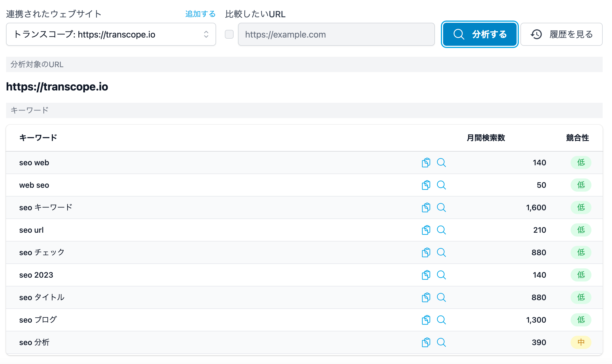Copy the 'seo url' keyword
Viewport: 612px width, 364px height.
tap(426, 230)
